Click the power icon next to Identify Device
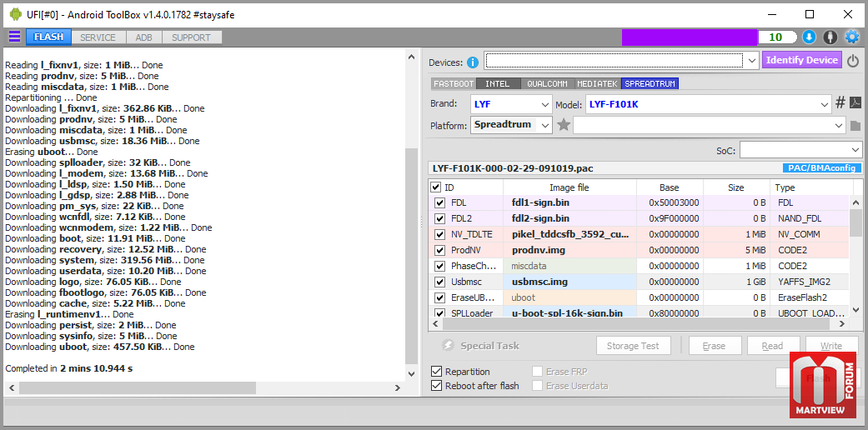This screenshot has height=430, width=868. (x=853, y=60)
